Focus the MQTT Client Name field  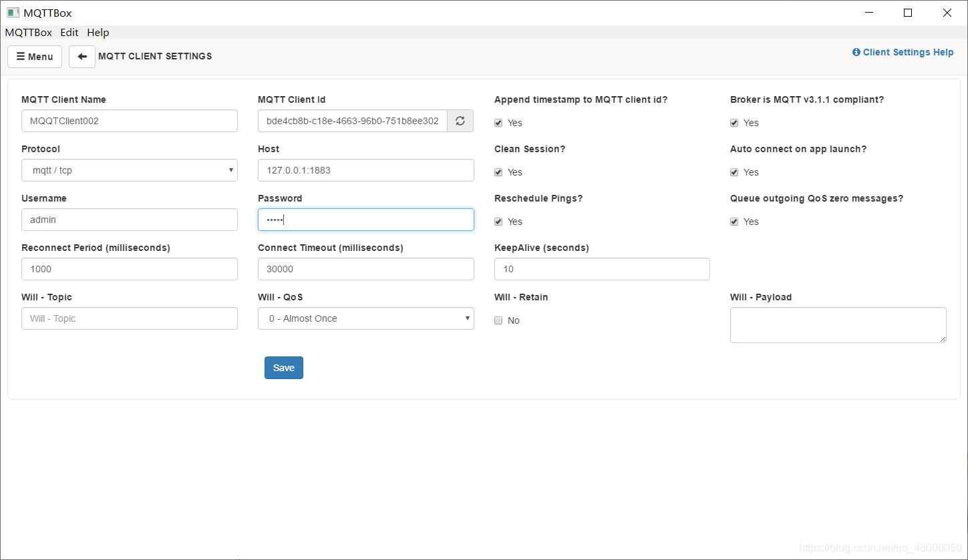(x=130, y=121)
